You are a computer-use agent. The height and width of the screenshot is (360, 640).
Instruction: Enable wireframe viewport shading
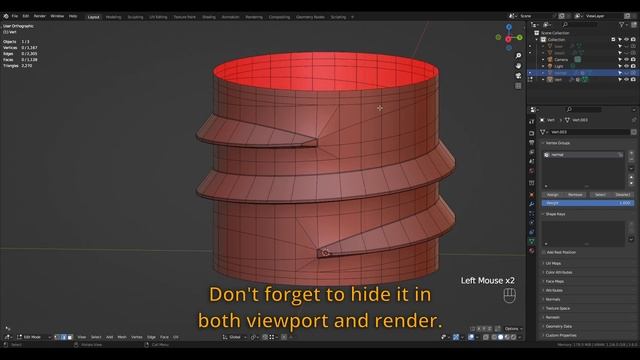(494, 337)
